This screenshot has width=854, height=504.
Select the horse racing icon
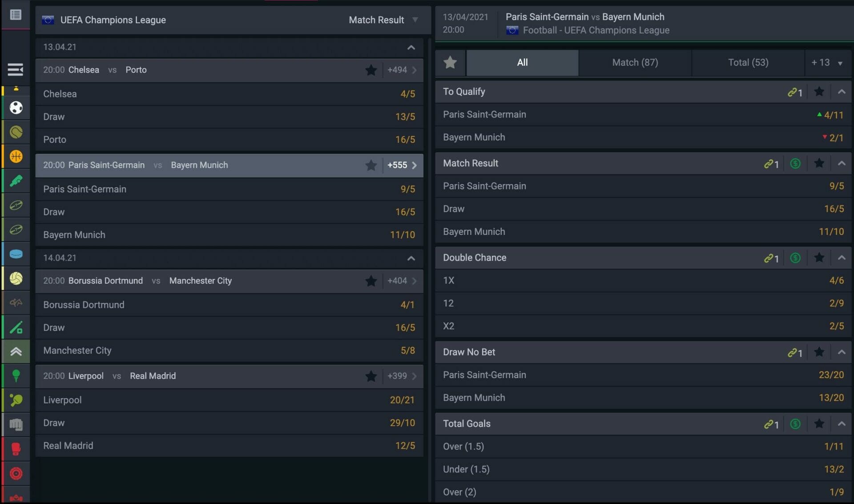tap(16, 303)
